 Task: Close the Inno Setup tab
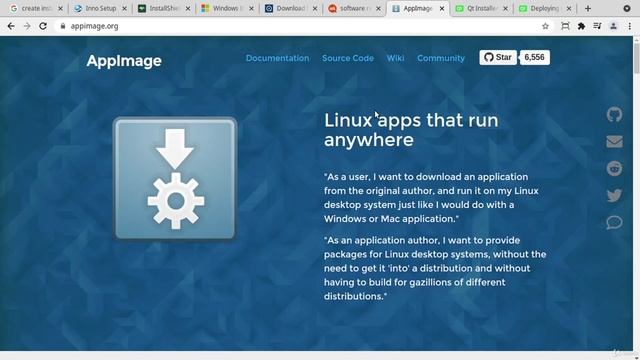[x=124, y=8]
